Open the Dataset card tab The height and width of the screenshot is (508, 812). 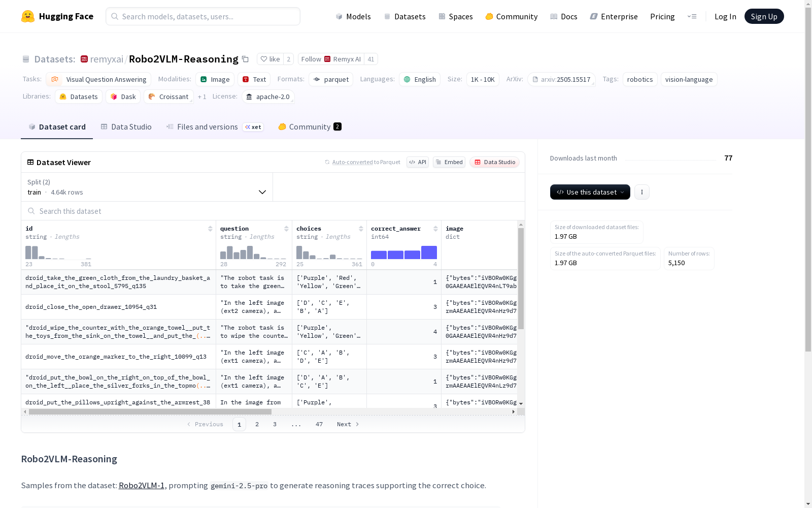(57, 126)
